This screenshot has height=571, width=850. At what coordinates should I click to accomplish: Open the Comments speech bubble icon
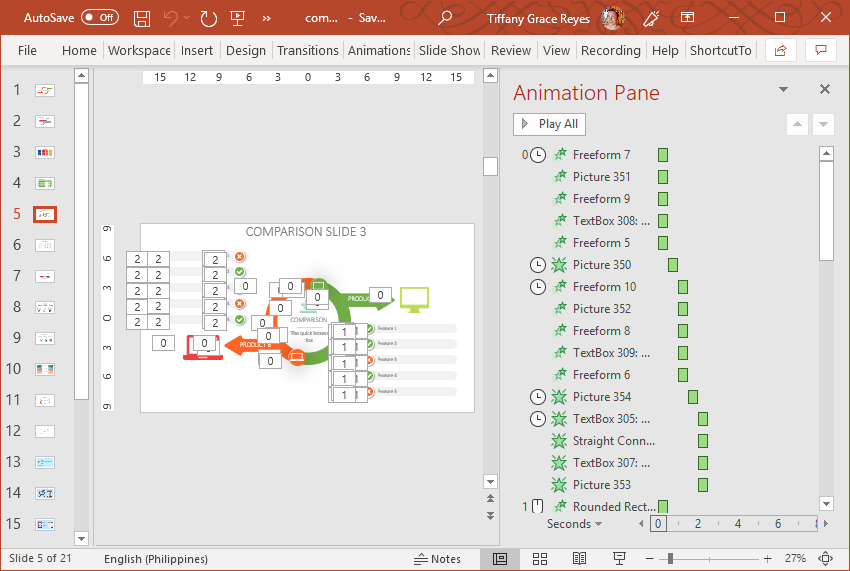tap(821, 50)
